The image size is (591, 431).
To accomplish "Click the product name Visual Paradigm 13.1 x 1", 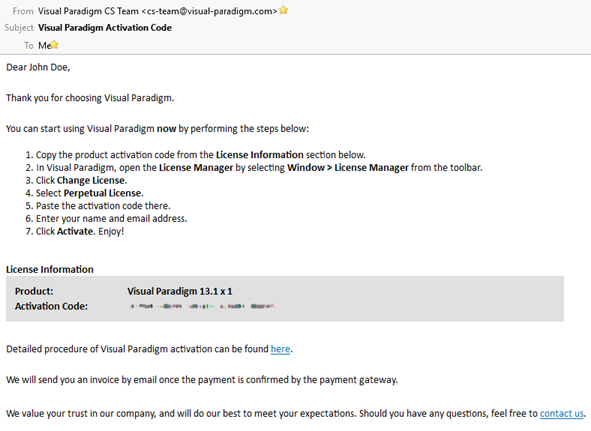I will [180, 291].
